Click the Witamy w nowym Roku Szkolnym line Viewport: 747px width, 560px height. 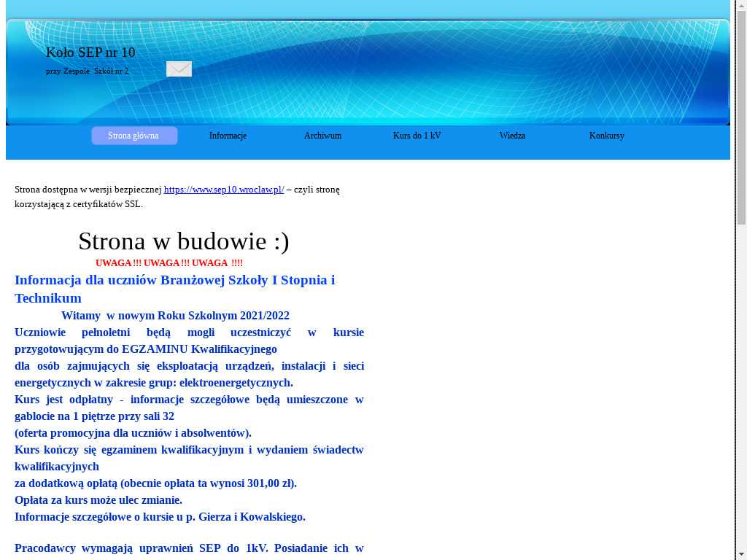[x=175, y=316]
